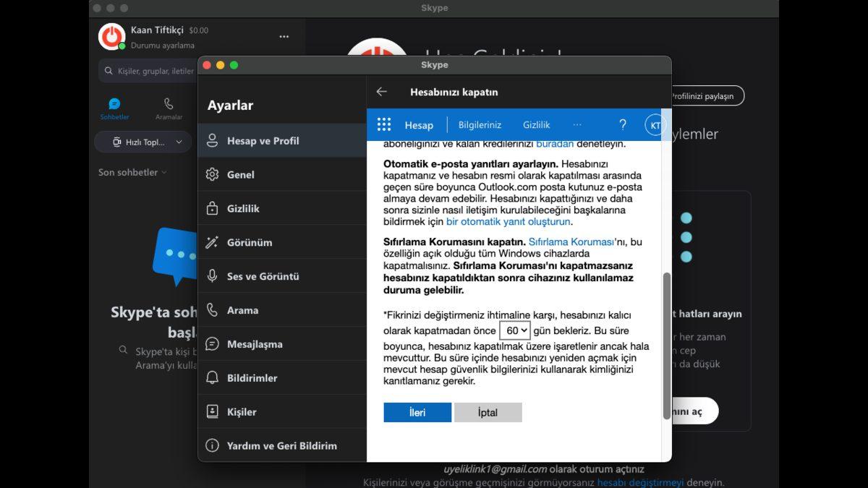
Task: Open the help question mark icon
Action: [622, 124]
